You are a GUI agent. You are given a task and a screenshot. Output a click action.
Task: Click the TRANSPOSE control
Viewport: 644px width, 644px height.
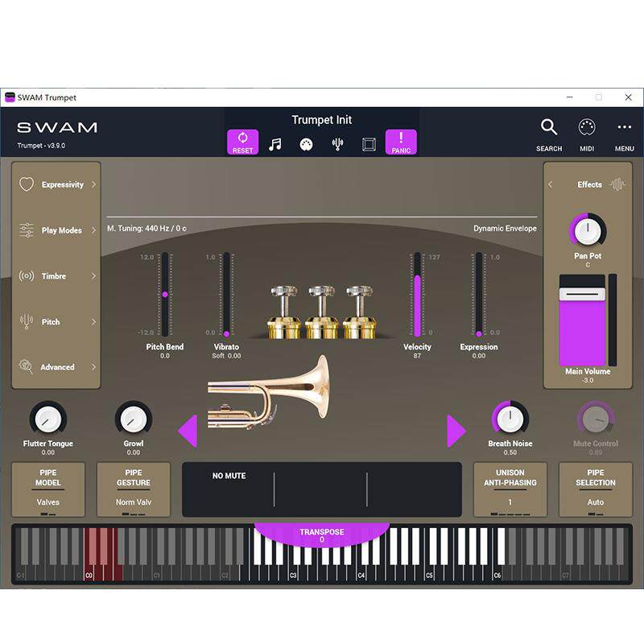321,535
